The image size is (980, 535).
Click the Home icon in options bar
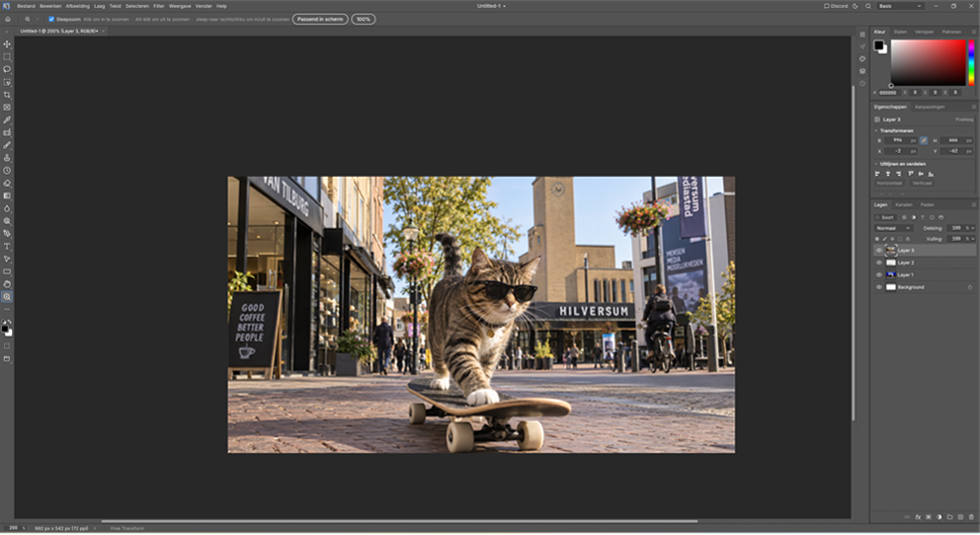(8, 20)
